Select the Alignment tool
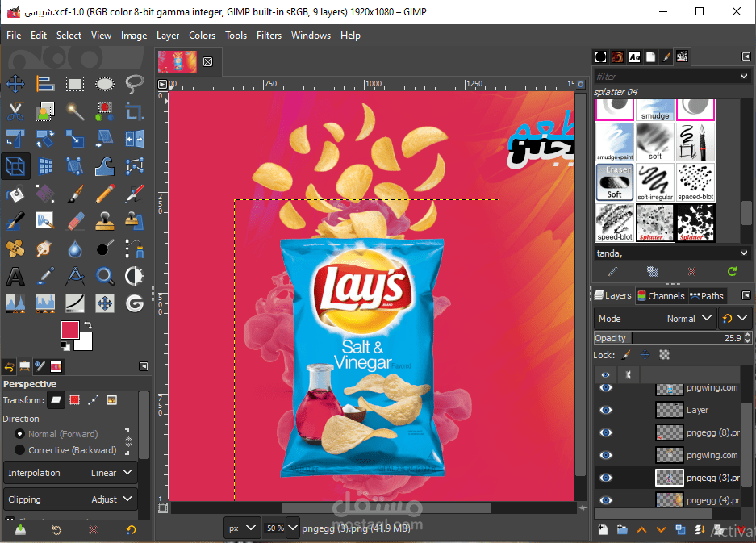 point(45,84)
